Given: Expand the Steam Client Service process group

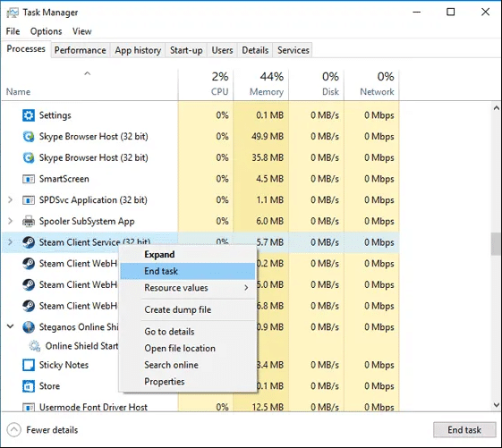Looking at the screenshot, I should pos(10,242).
